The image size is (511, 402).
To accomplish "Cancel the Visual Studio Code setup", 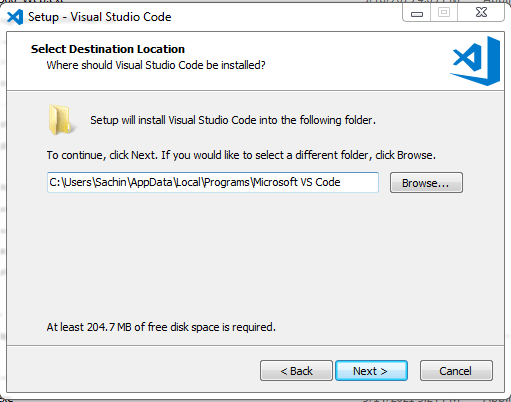I will [456, 370].
